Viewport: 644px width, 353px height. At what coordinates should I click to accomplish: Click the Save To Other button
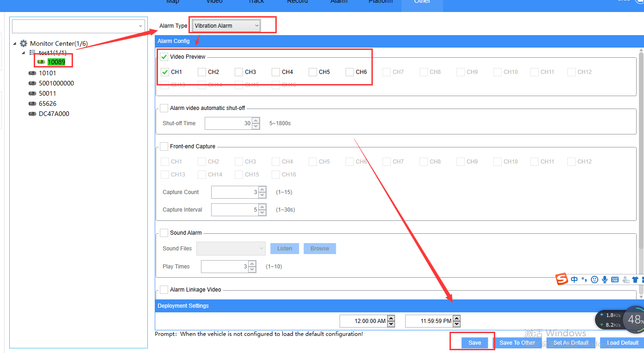[x=517, y=343]
